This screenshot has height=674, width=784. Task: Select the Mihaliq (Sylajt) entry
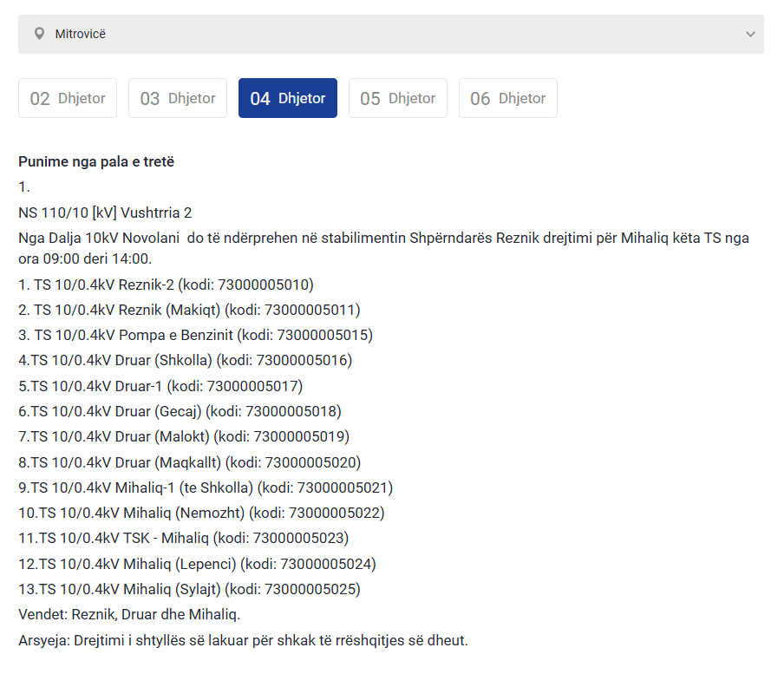tap(189, 590)
